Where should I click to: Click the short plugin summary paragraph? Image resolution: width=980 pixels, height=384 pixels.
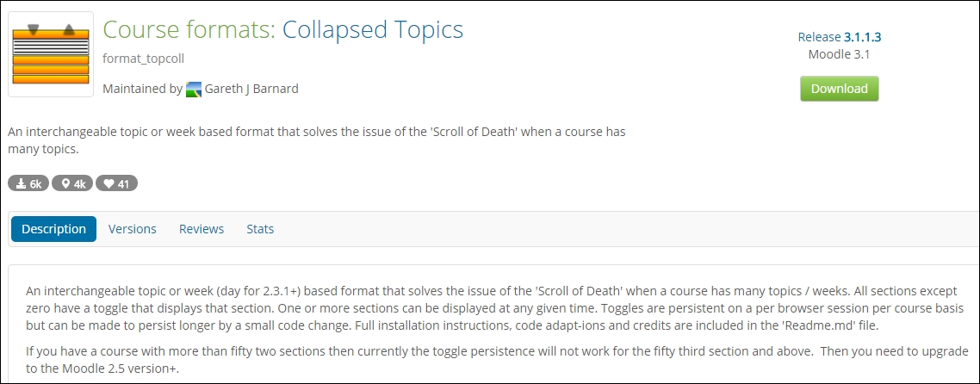[x=317, y=140]
